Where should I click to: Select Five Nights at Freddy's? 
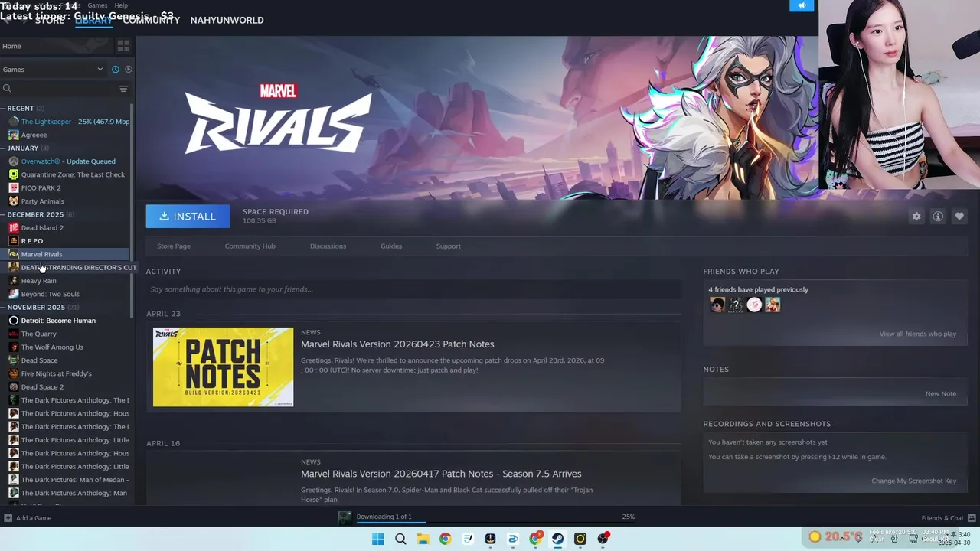pyautogui.click(x=56, y=373)
